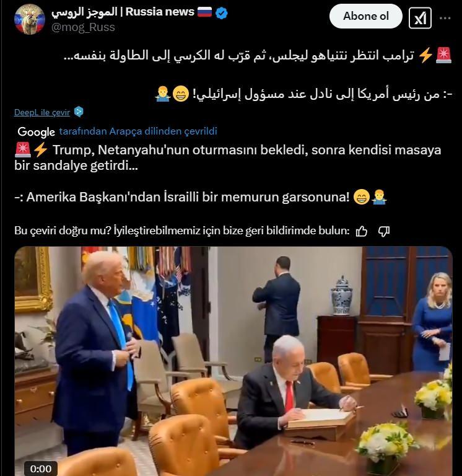This screenshot has width=462, height=476.
Task: Click the Abone ol button
Action: pyautogui.click(x=366, y=16)
